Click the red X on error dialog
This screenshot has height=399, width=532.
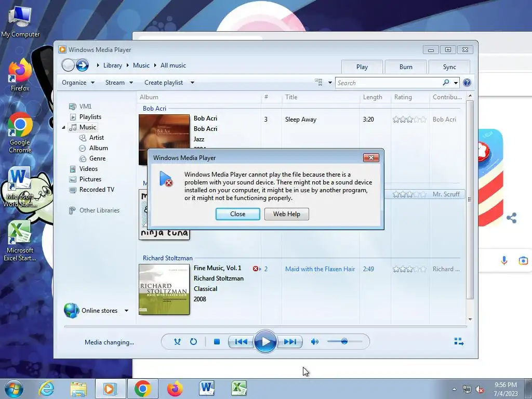click(x=371, y=158)
